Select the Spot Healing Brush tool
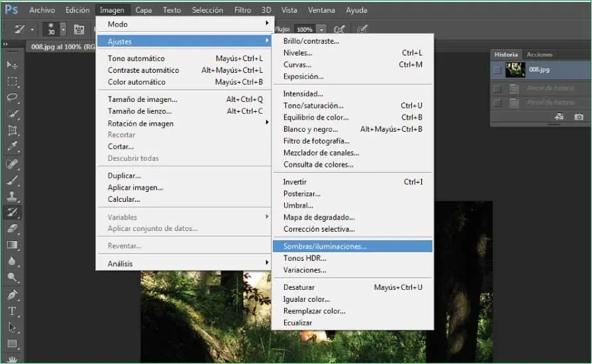Screen dimensions: 592x364 pyautogui.click(x=12, y=163)
